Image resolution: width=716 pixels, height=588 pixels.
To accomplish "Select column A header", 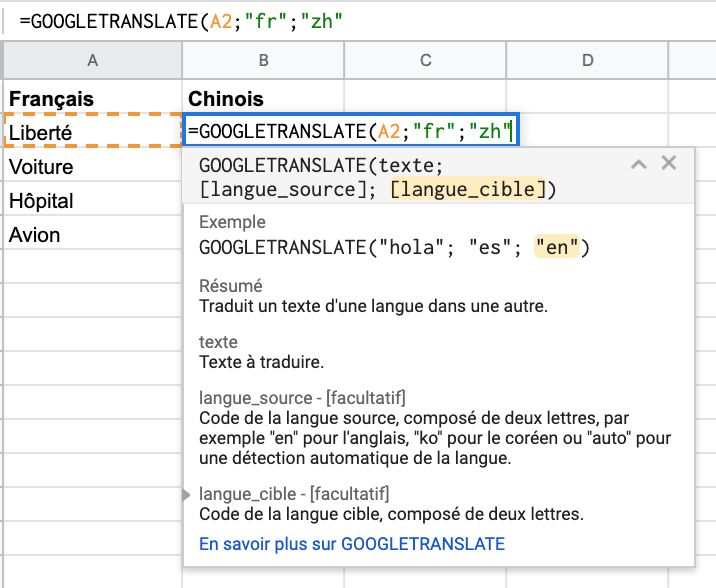I will click(93, 60).
